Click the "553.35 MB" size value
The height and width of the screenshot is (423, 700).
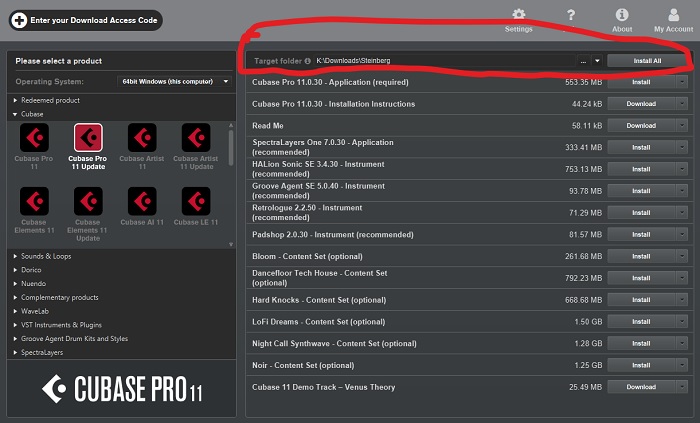pos(583,82)
